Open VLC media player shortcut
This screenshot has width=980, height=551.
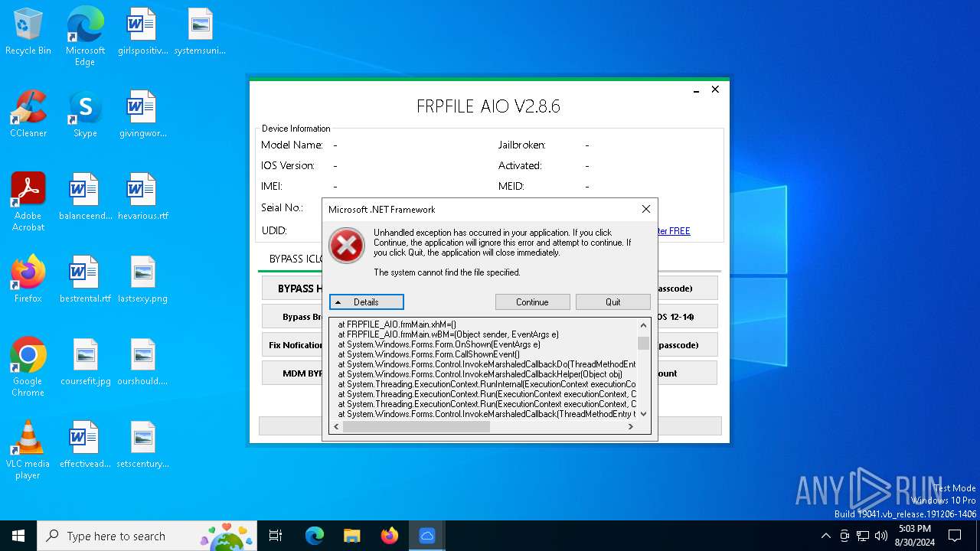(28, 450)
